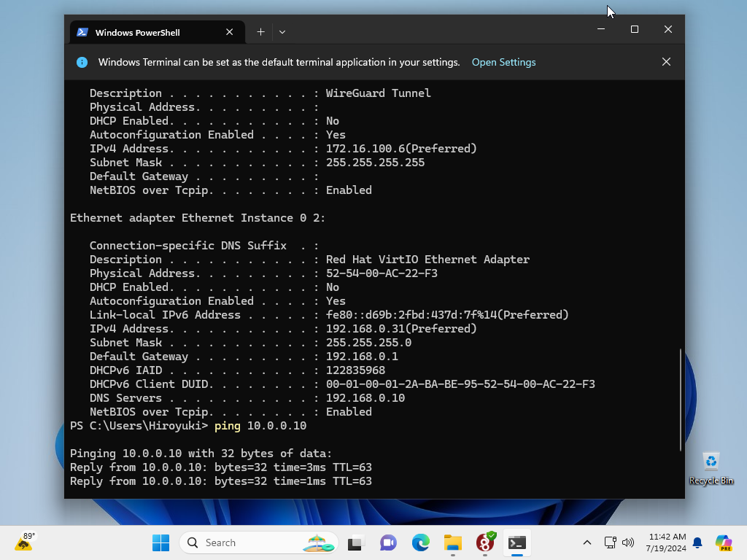Click the reply line with time=1ms
Image resolution: width=747 pixels, height=560 pixels.
click(220, 481)
